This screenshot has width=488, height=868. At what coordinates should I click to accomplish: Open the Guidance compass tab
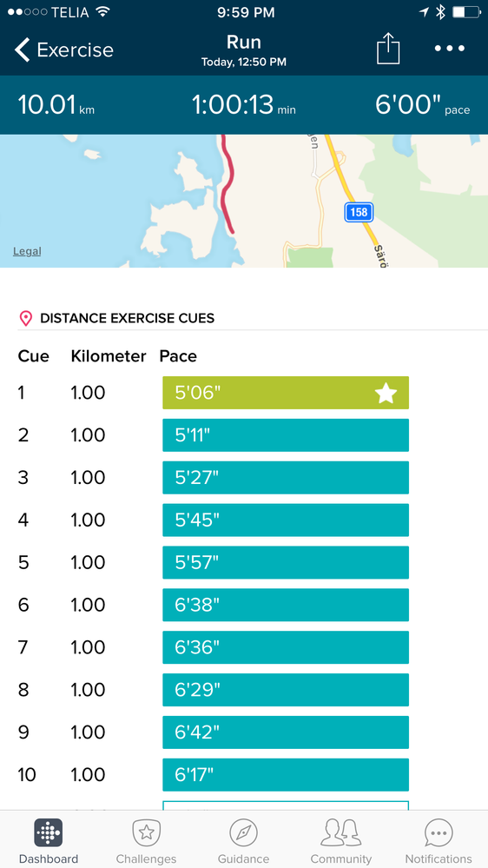point(243,841)
